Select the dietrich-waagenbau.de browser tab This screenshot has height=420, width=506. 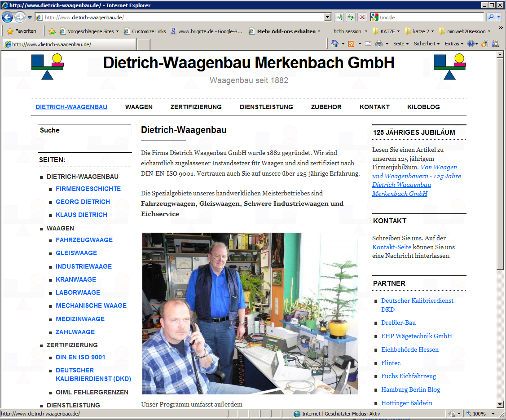point(69,44)
